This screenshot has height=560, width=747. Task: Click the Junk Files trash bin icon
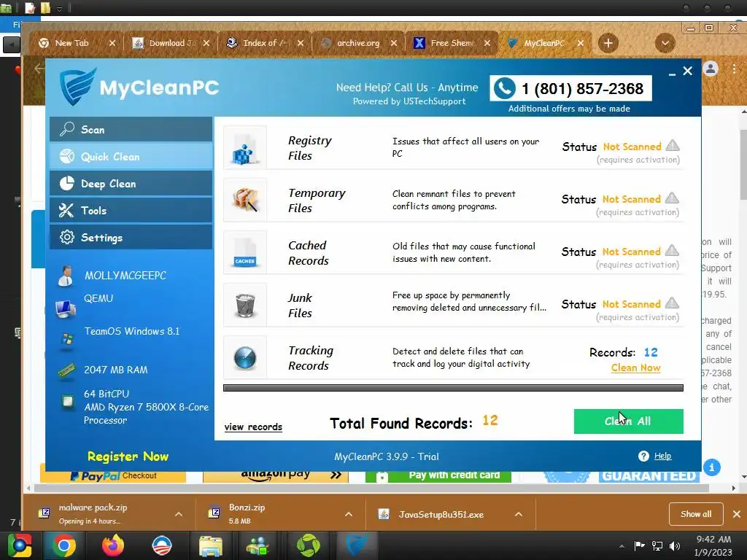(245, 305)
